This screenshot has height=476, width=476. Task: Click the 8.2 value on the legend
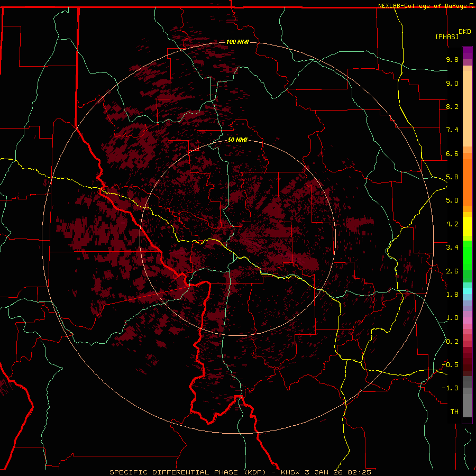coord(452,106)
